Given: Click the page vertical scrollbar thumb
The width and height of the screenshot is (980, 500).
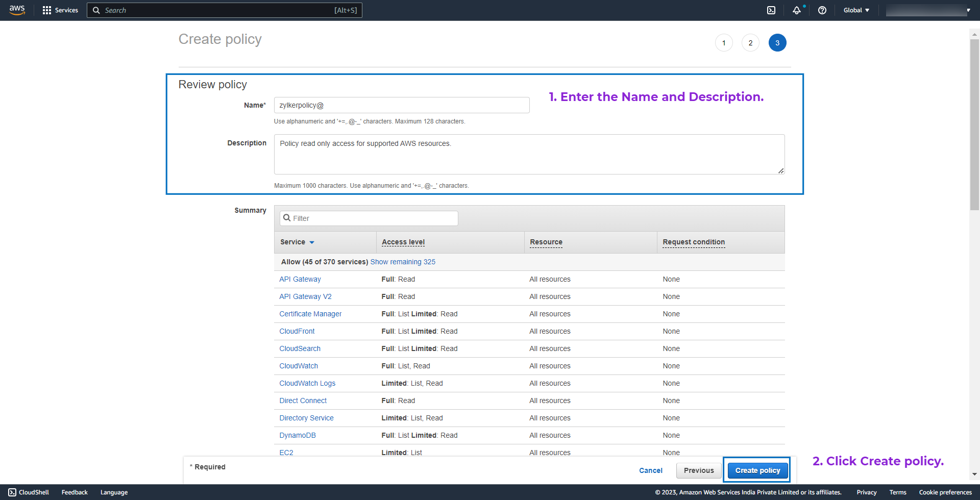Looking at the screenshot, I should 974,124.
